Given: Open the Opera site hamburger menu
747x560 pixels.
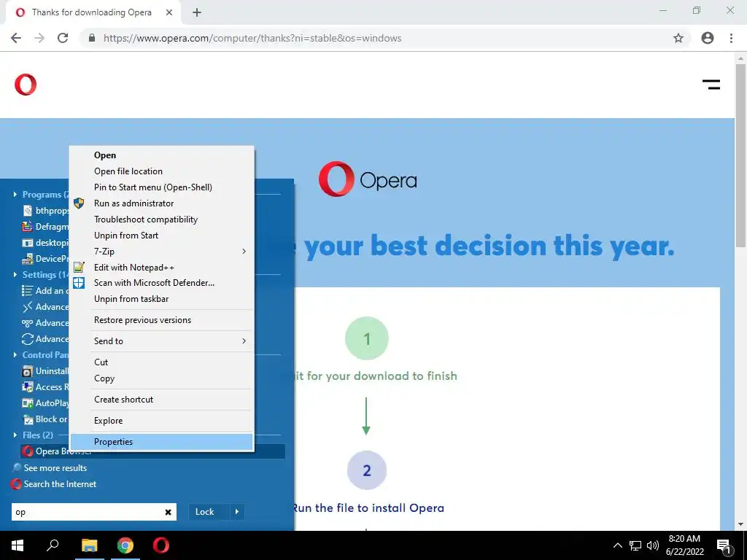Looking at the screenshot, I should 711,85.
